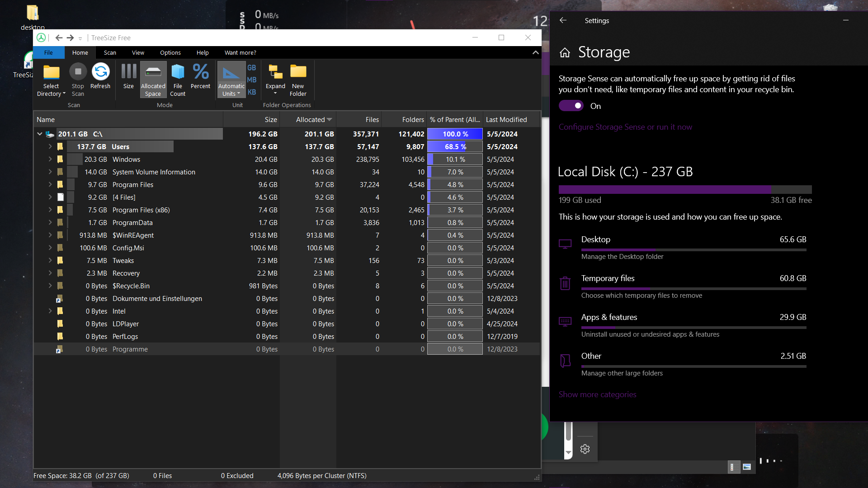Open the Expand dropdown arrow
This screenshot has width=868, height=488.
[x=275, y=94]
